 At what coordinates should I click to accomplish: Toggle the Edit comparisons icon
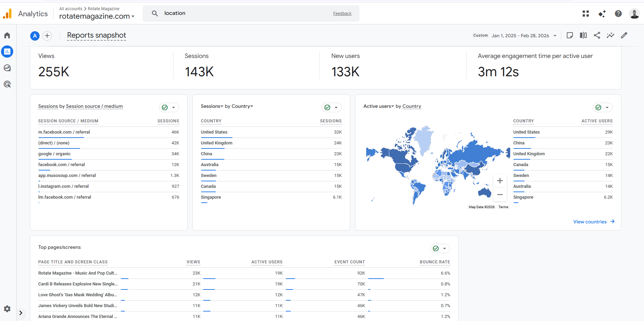point(583,36)
